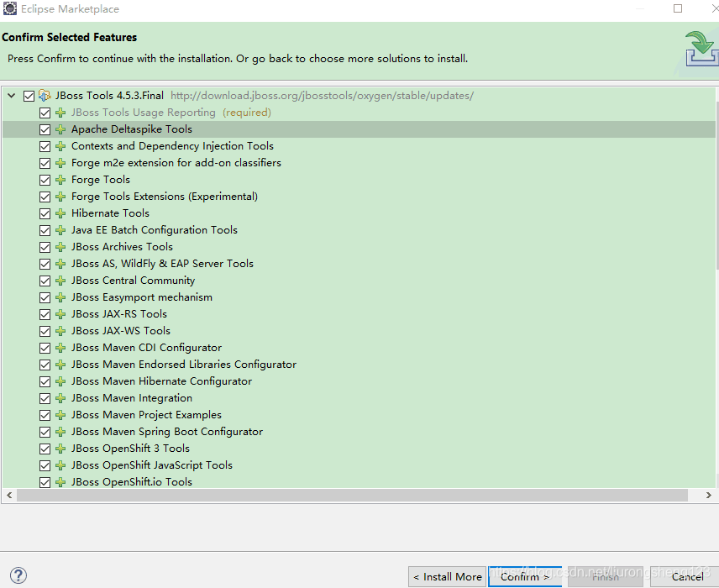Viewport: 719px width, 588px height.
Task: Uncheck JBoss Easymport mechanism
Action: coord(45,297)
